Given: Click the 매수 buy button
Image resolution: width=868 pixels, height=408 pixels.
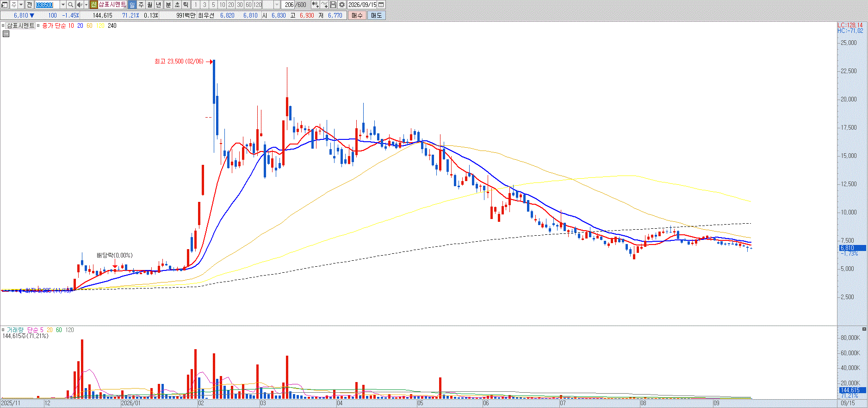Looking at the screenshot, I should [x=357, y=15].
